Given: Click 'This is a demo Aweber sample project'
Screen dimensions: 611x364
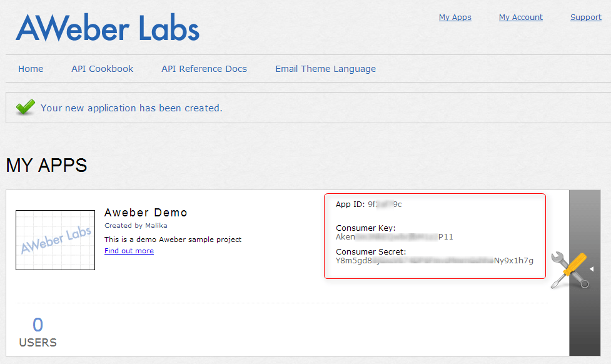Looking at the screenshot, I should [x=173, y=240].
